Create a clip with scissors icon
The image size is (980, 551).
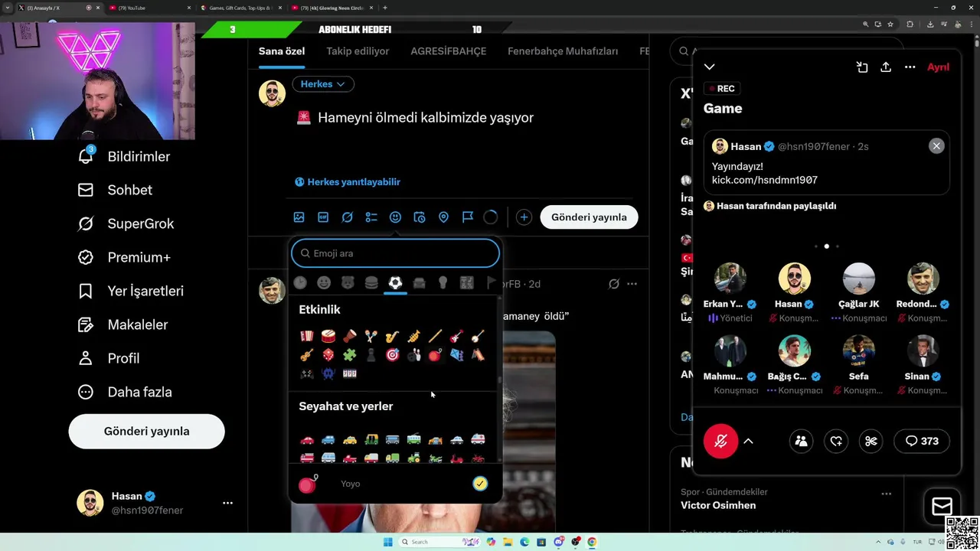(871, 441)
